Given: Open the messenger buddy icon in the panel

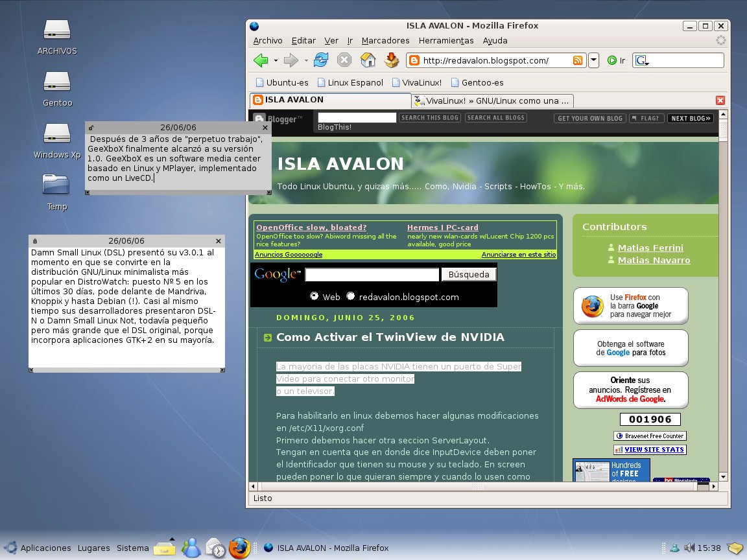Looking at the screenshot, I should pyautogui.click(x=191, y=548).
